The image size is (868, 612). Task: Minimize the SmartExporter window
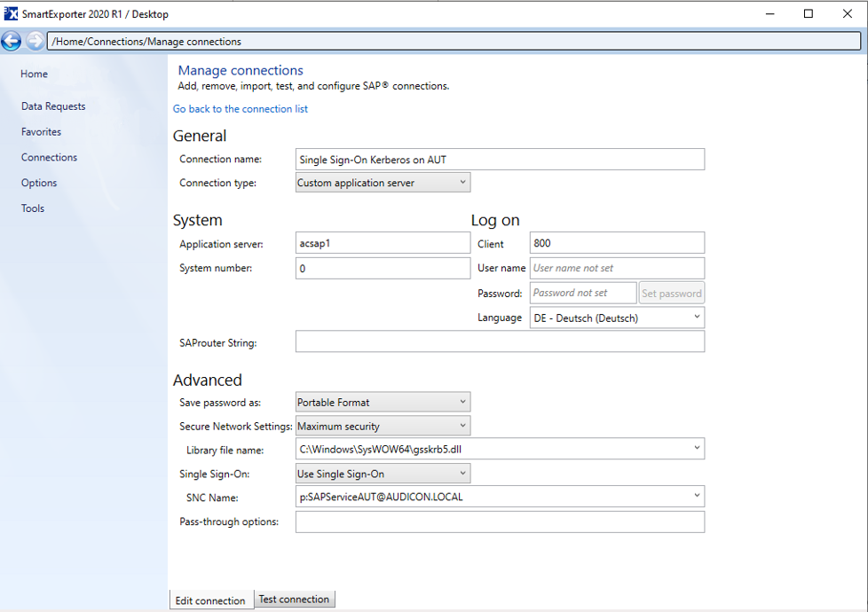[769, 14]
